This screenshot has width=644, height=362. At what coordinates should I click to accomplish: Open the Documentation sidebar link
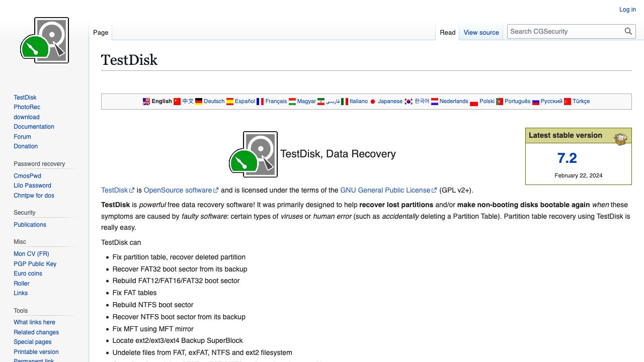click(x=34, y=127)
